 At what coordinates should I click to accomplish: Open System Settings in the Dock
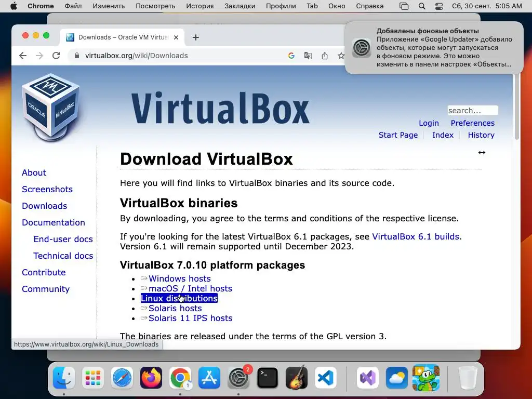coord(238,378)
